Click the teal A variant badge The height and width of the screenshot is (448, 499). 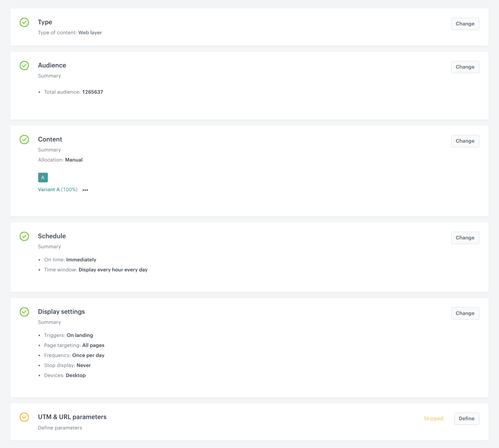(43, 177)
